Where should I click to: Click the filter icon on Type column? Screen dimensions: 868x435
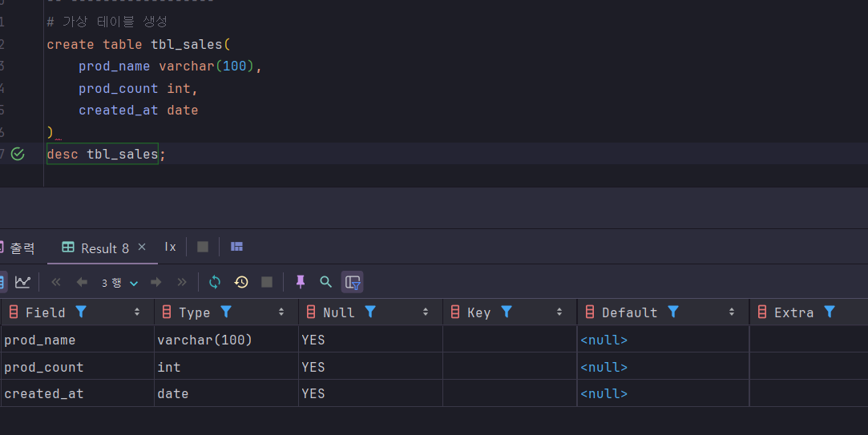pos(226,312)
